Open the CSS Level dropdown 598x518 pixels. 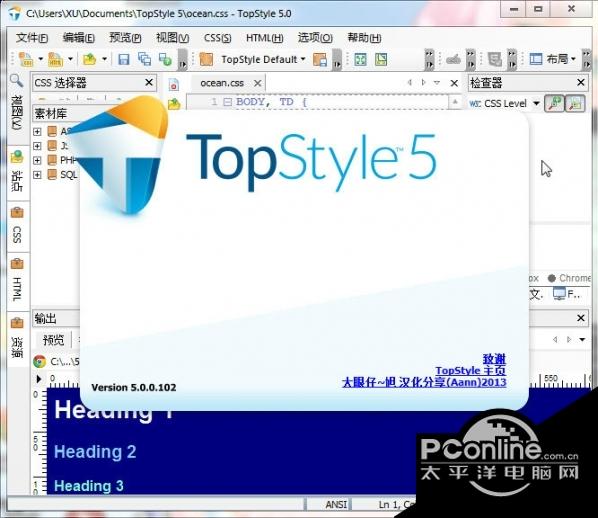(536, 103)
